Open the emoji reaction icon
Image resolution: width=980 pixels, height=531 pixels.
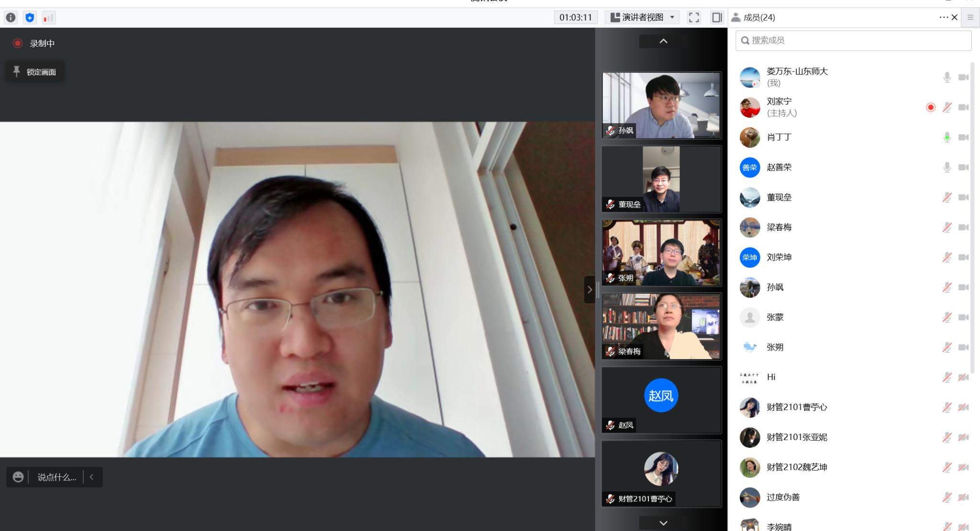(x=18, y=477)
